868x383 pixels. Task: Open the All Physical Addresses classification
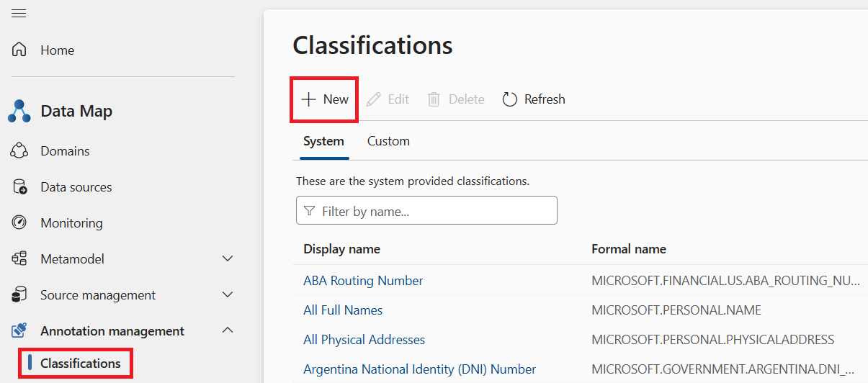[x=364, y=340]
